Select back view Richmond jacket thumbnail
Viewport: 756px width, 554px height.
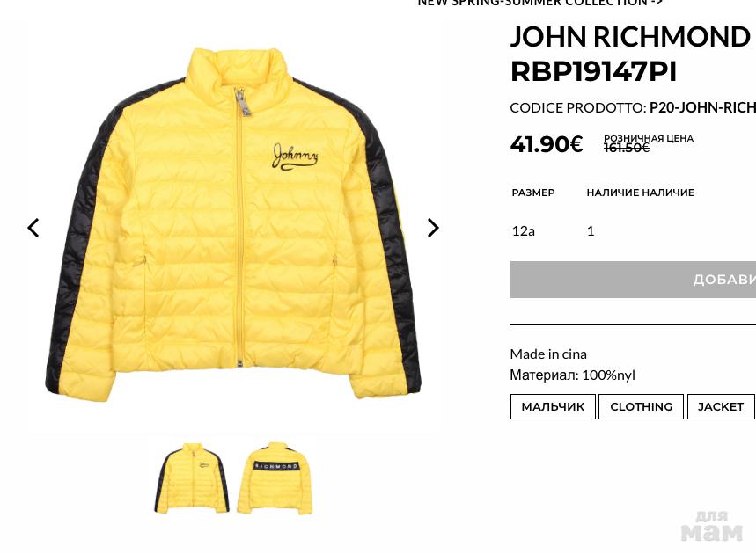[275, 477]
